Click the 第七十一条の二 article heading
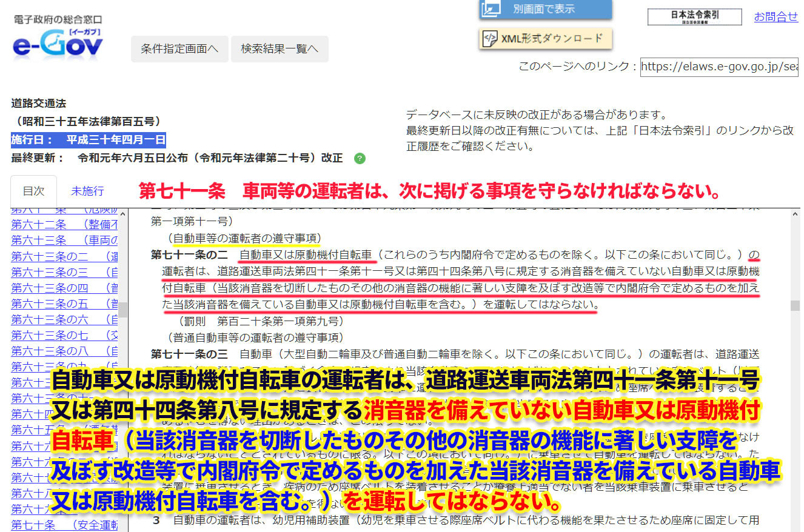Viewport: 804px width, 532px height. tap(189, 254)
